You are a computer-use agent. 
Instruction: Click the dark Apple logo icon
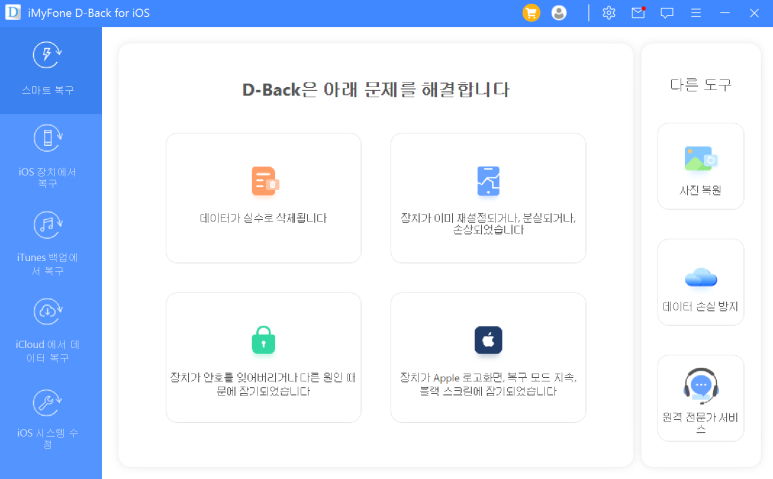[x=488, y=340]
